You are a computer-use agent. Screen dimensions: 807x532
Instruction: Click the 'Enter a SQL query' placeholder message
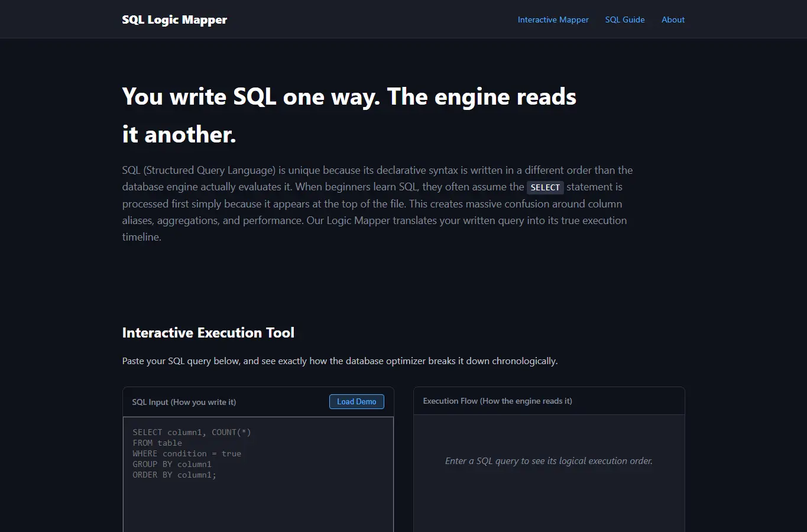coord(549,461)
